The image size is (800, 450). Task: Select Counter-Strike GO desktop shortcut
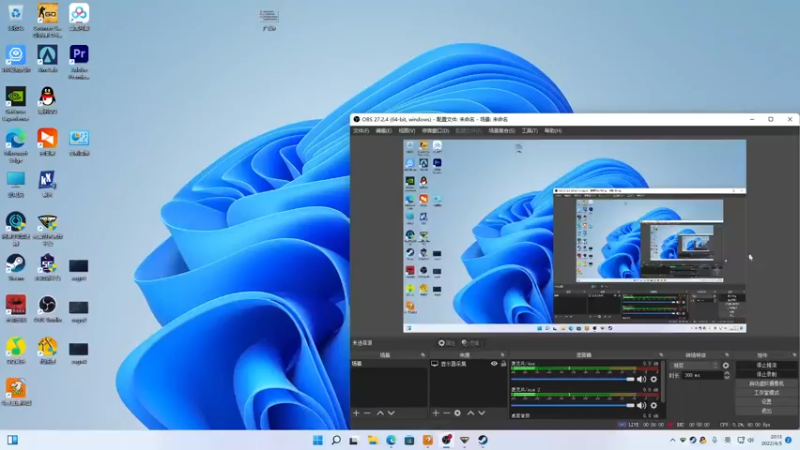[47, 20]
